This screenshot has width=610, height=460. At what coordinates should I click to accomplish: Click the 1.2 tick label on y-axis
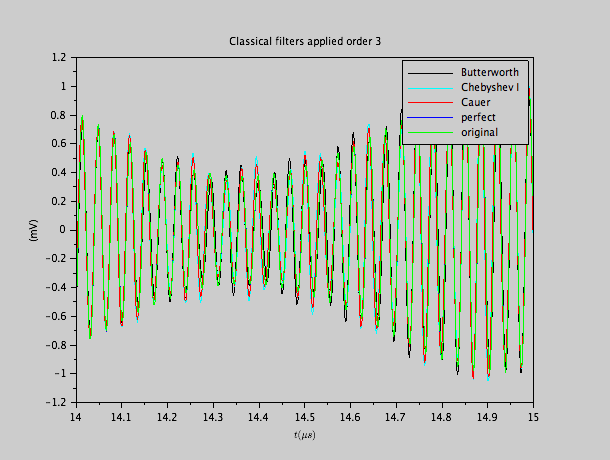[x=59, y=58]
